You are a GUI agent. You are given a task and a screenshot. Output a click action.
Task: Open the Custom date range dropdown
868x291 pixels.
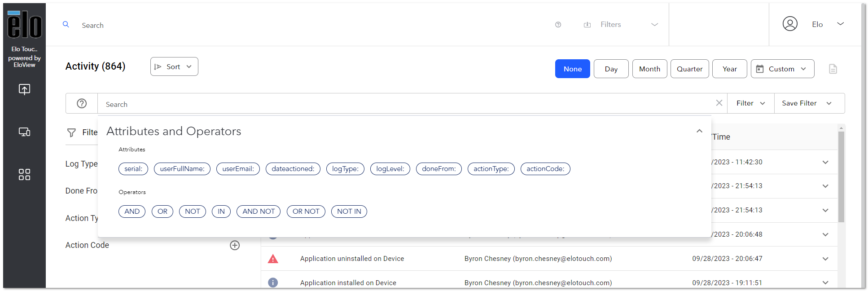click(782, 69)
